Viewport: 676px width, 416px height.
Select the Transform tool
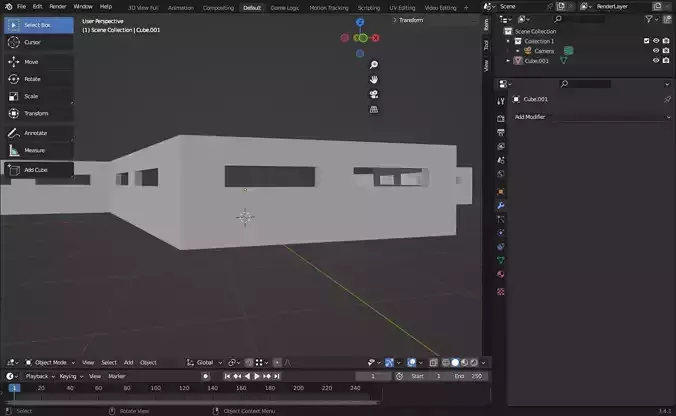[x=39, y=113]
